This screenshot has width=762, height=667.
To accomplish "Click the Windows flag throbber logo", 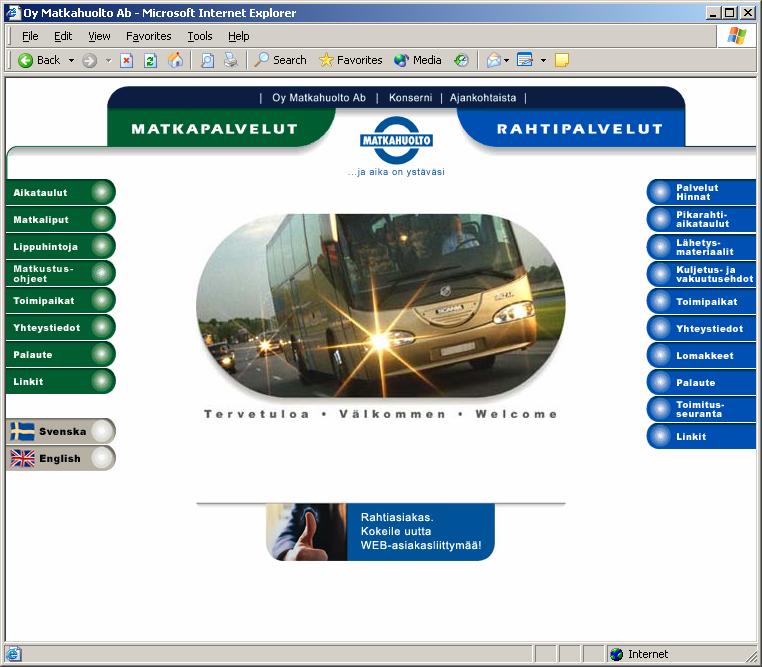I will 737,36.
